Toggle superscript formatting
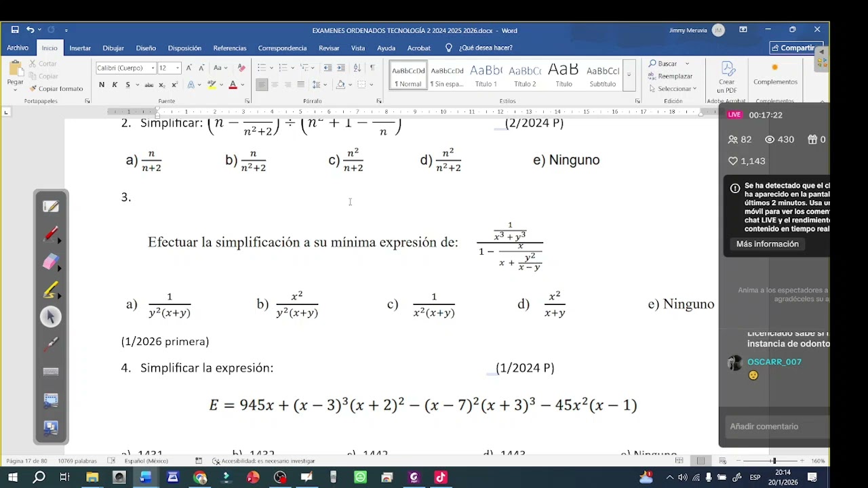Image resolution: width=868 pixels, height=488 pixels. click(175, 85)
